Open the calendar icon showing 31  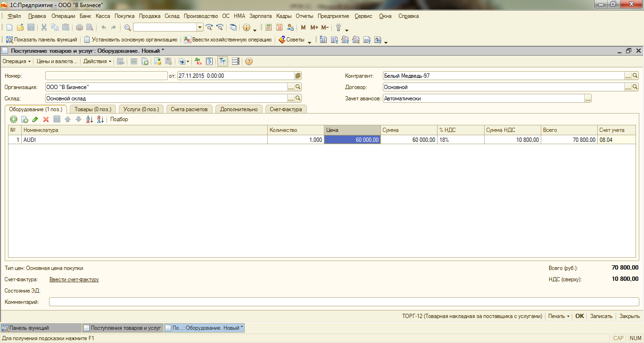(279, 27)
